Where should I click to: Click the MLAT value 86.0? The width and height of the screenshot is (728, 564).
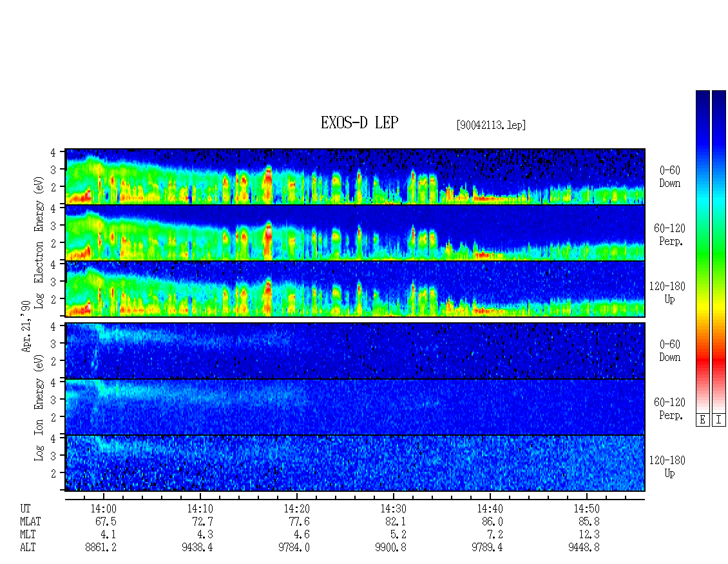492,521
